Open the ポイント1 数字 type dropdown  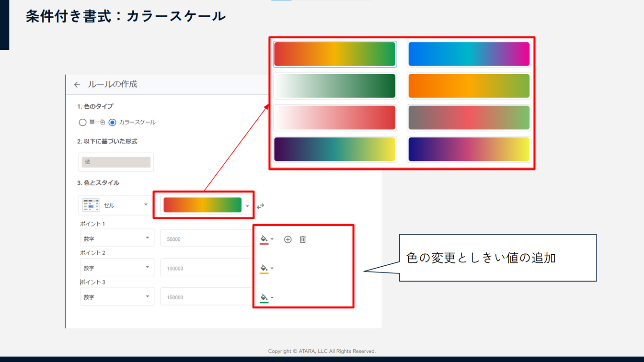[117, 238]
